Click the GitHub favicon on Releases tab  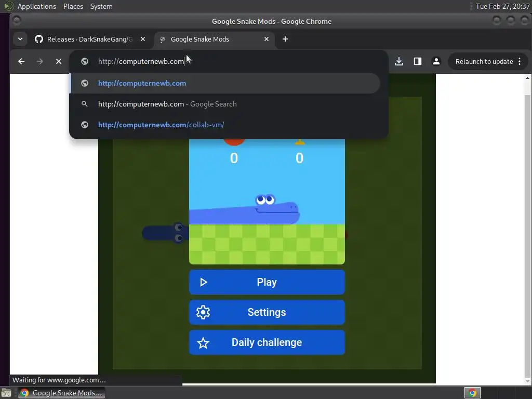click(x=39, y=39)
